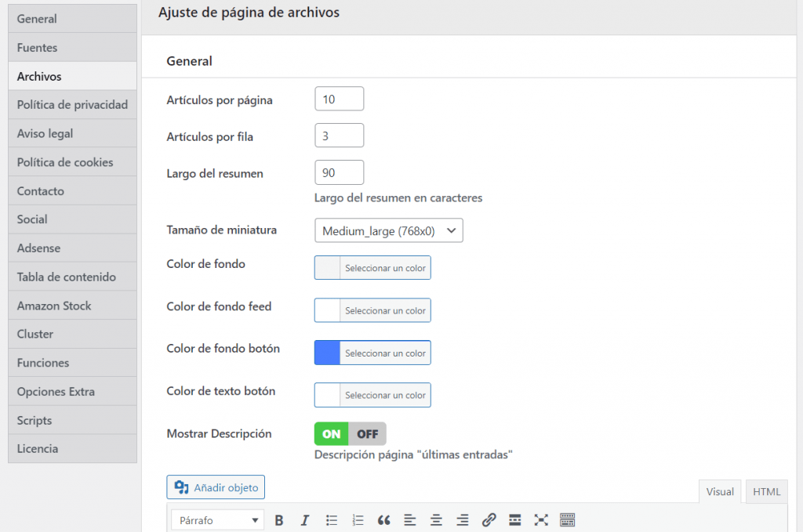
Task: Switch Mostrar Descripción to OFF
Action: click(x=367, y=434)
